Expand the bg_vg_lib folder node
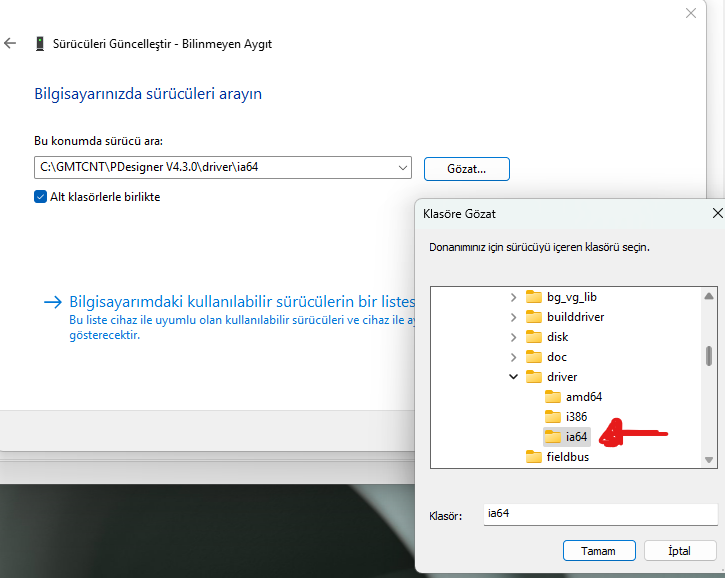This screenshot has height=578, width=725. (513, 297)
